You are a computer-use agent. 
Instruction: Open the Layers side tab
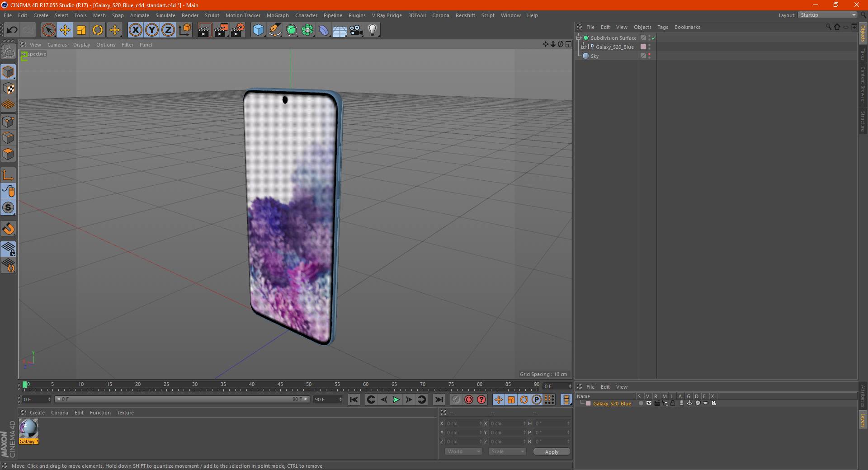pyautogui.click(x=863, y=420)
